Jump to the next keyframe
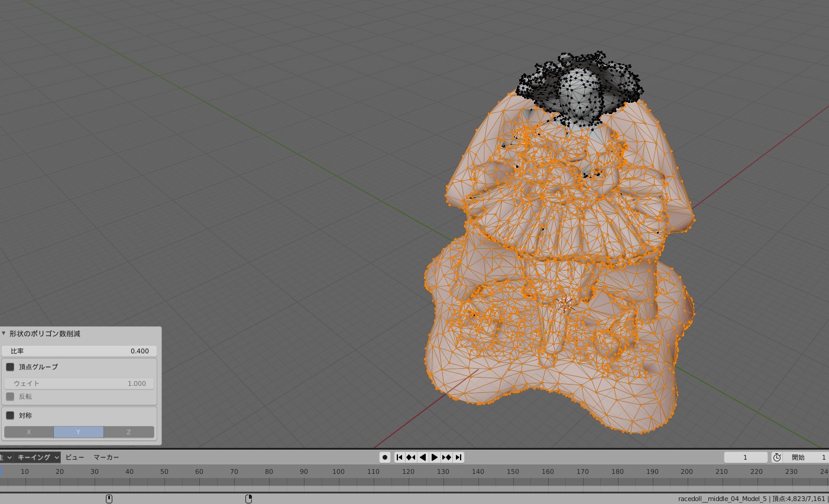The image size is (829, 504). pyautogui.click(x=446, y=457)
